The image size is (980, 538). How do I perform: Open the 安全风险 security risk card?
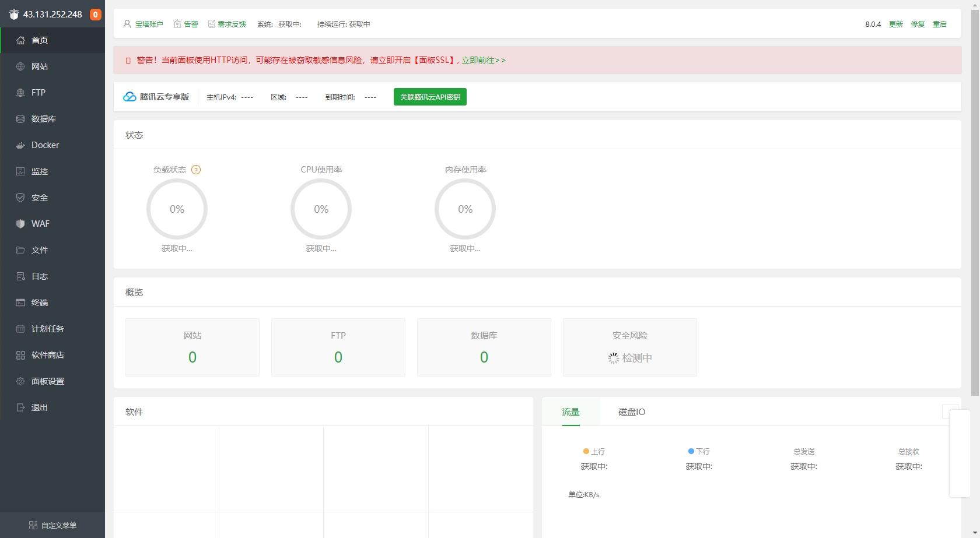pyautogui.click(x=630, y=347)
